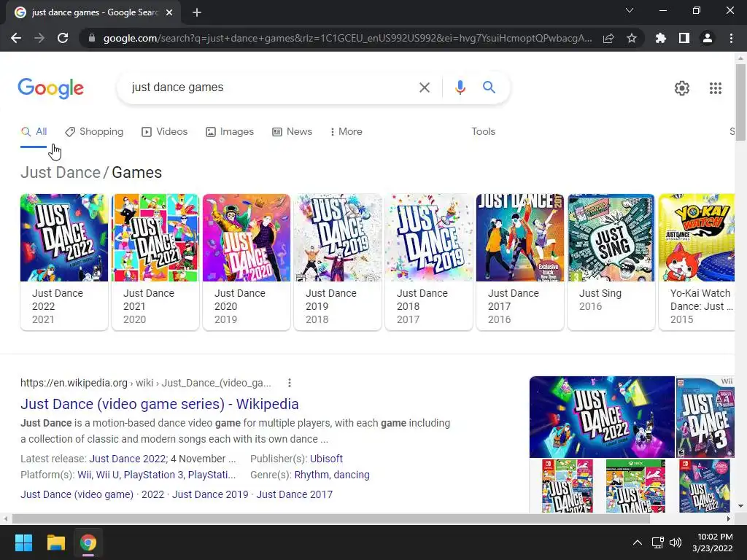Open the Just Dance 2020 card

pyautogui.click(x=247, y=262)
